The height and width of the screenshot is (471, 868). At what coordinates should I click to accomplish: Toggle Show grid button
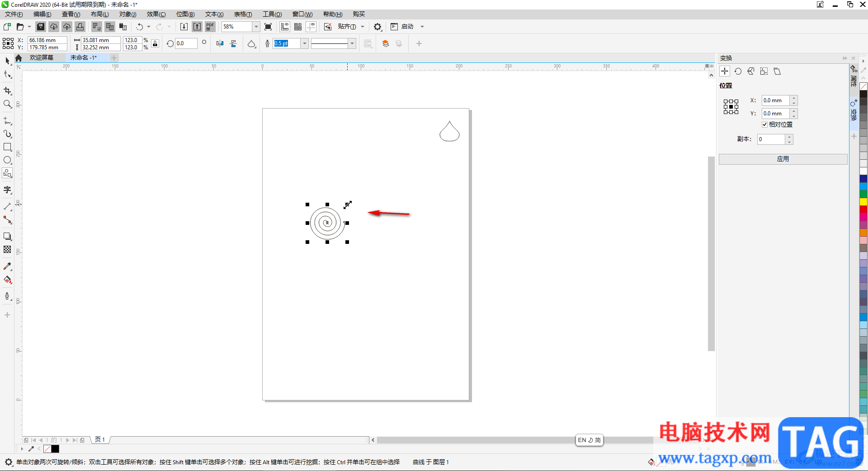(x=298, y=27)
